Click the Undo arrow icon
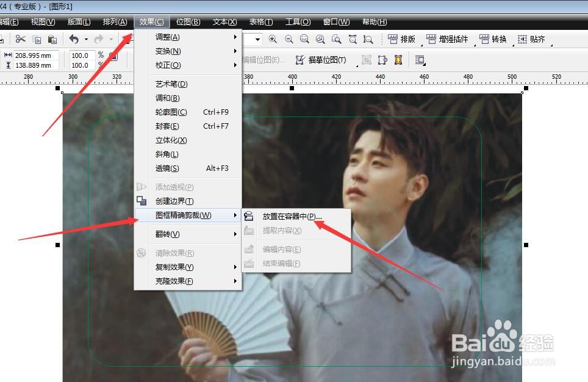This screenshot has width=588, height=382. point(74,39)
